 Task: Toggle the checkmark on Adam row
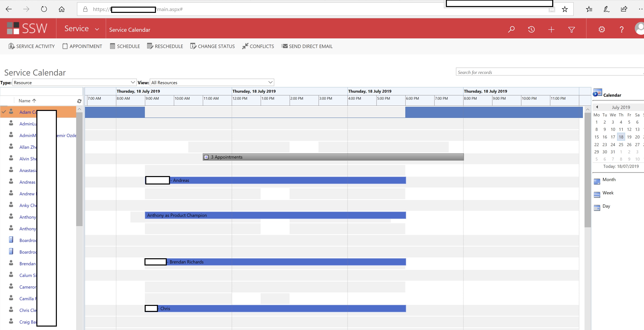point(4,112)
